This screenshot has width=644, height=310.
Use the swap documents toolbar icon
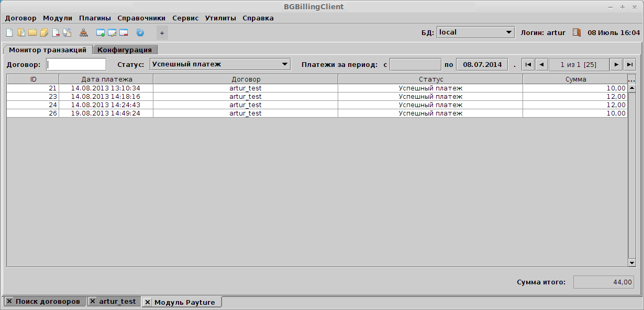coord(67,32)
